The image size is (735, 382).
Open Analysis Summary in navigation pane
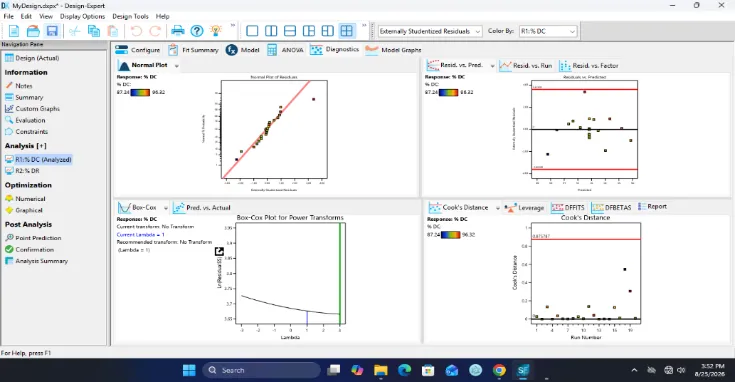point(36,261)
